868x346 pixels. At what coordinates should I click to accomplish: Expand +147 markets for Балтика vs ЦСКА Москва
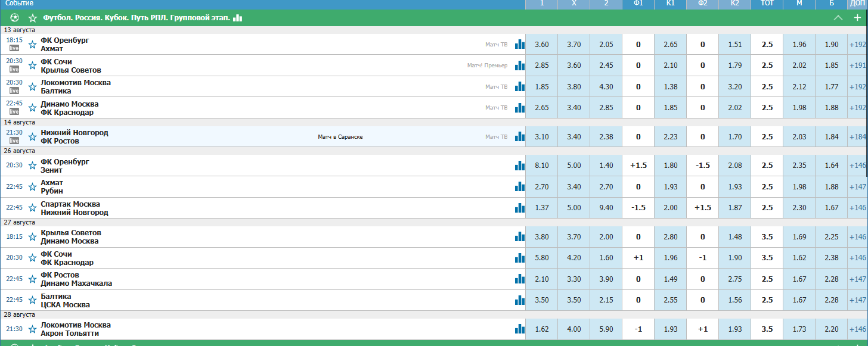(858, 300)
